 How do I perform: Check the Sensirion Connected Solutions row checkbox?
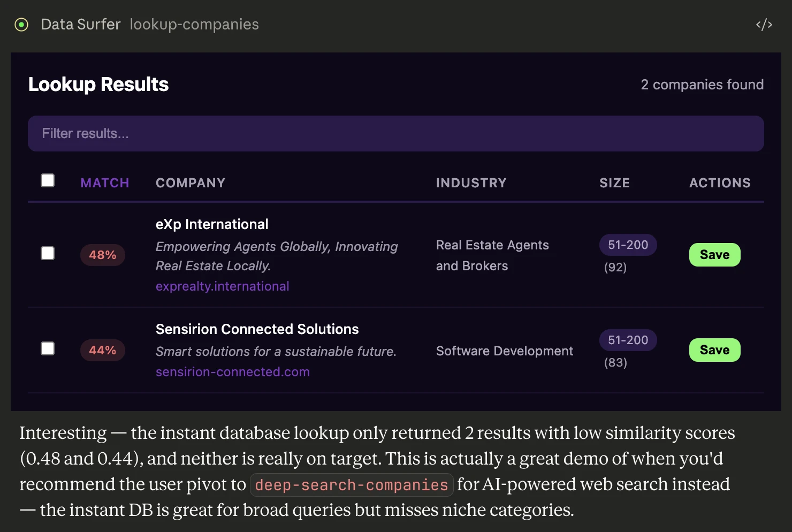(x=48, y=348)
